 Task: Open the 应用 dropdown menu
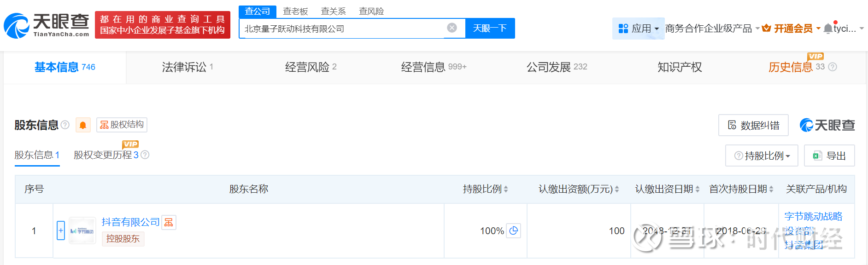point(638,29)
